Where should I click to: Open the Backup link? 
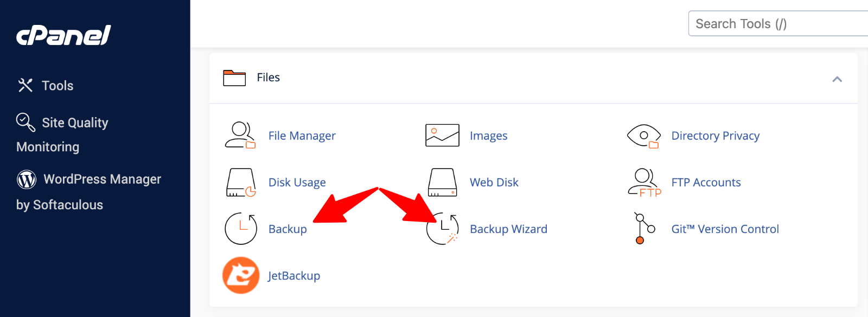[x=288, y=229]
